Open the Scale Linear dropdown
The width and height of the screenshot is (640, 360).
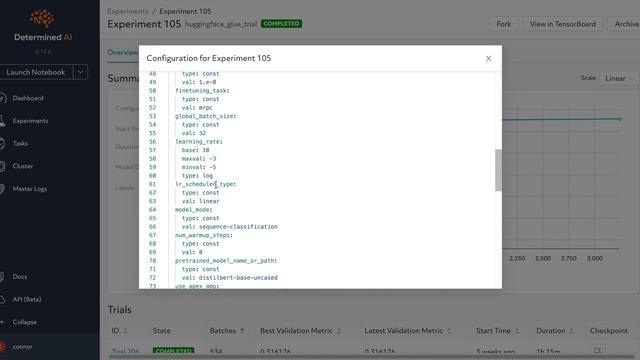[x=619, y=78]
